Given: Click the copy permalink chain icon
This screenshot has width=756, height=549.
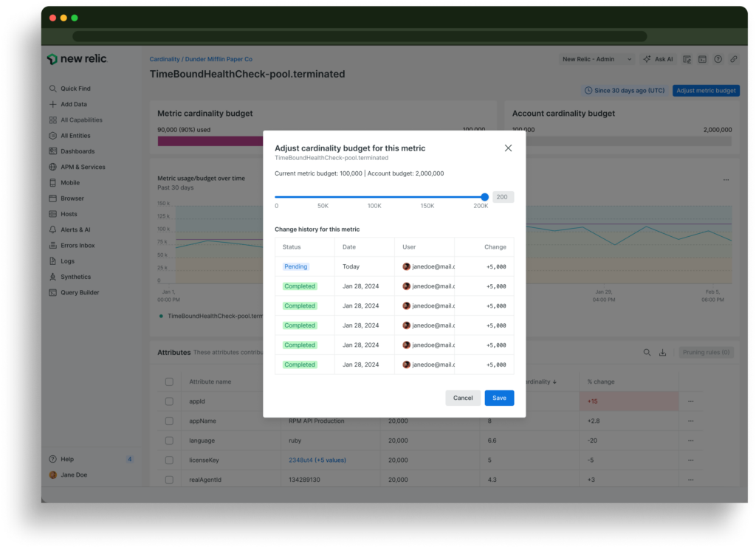Looking at the screenshot, I should pos(733,59).
